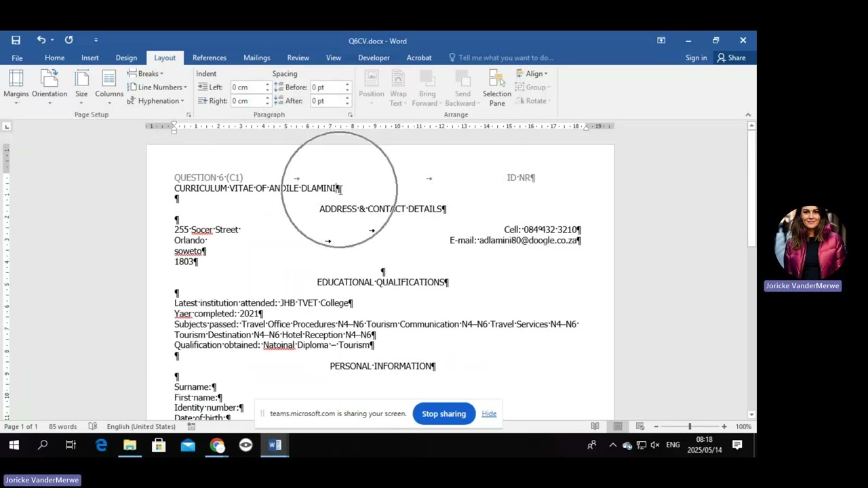Click Ribbon Display Options icon
868x488 pixels.
(x=661, y=40)
